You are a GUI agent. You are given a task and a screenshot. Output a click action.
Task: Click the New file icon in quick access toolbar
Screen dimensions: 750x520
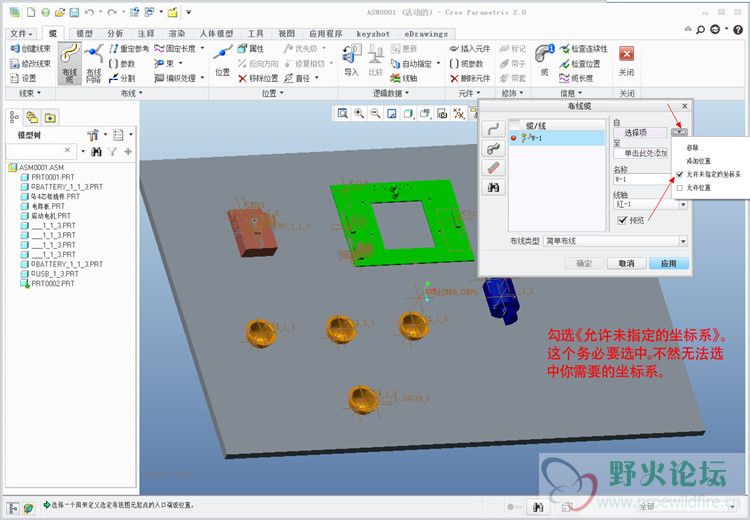point(31,12)
